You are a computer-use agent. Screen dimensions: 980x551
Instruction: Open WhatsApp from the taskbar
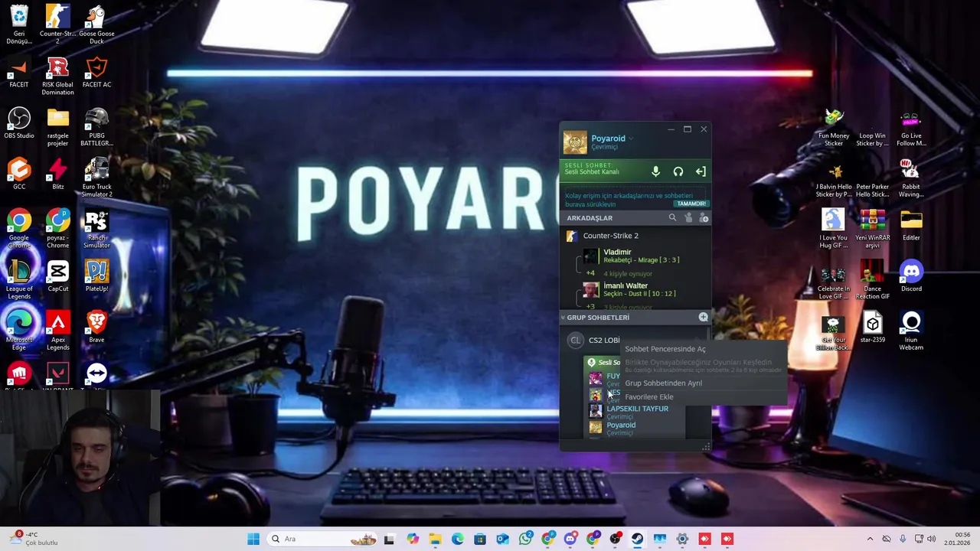525,539
